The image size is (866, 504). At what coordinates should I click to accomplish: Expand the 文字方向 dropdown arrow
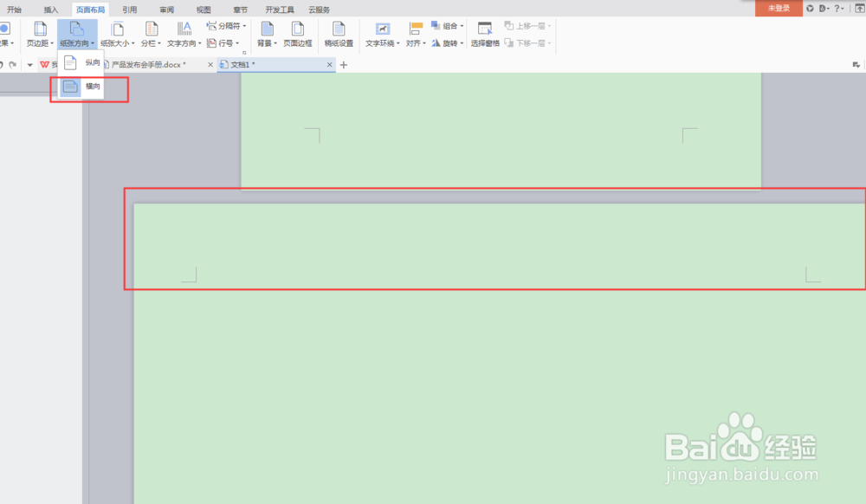[199, 43]
